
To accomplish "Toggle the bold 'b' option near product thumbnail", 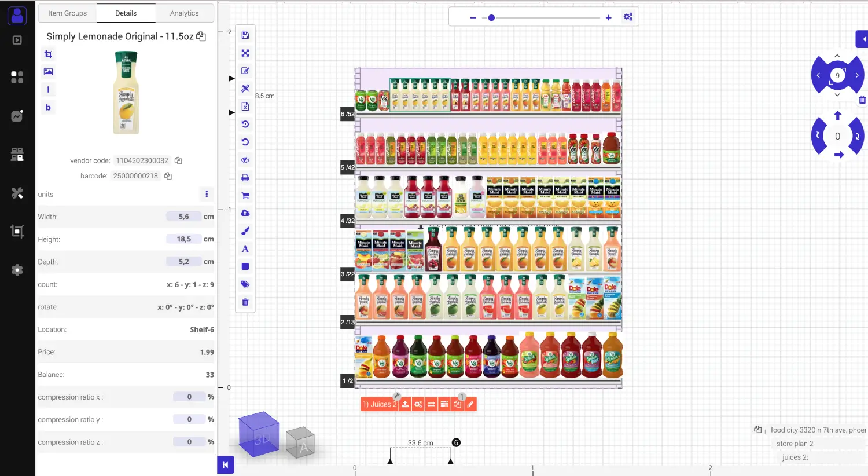I will click(48, 107).
